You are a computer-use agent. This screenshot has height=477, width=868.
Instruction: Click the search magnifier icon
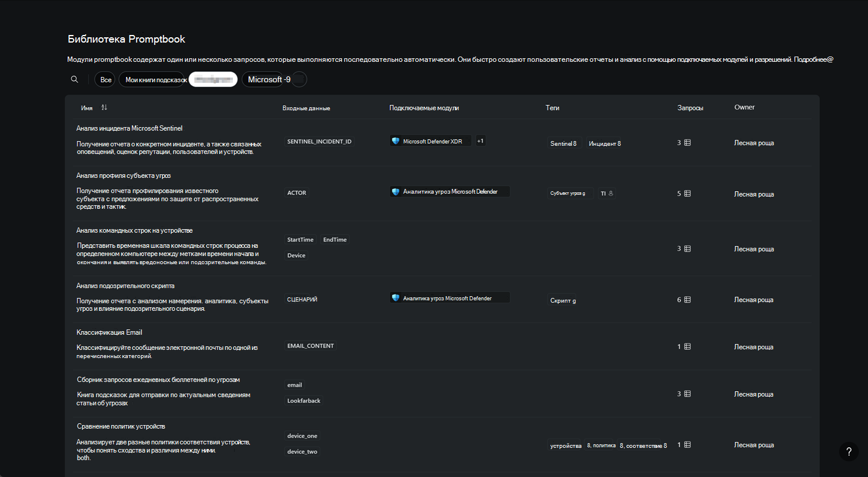[74, 79]
